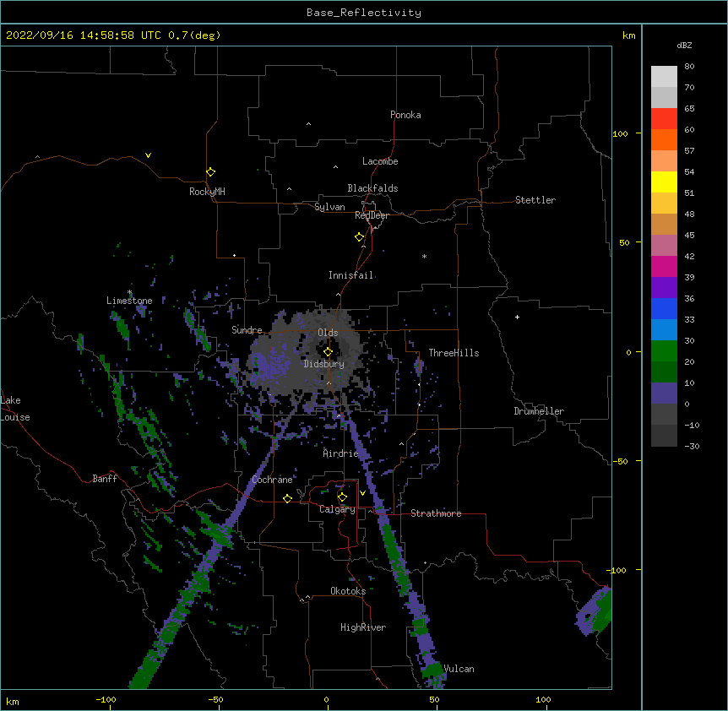The image size is (728, 711).
Task: Click the white asterisk marker above Limestone
Action: tap(129, 292)
